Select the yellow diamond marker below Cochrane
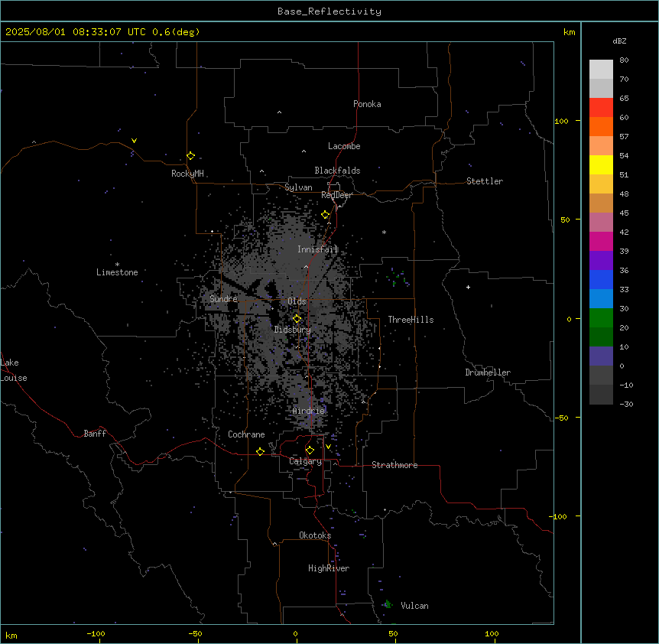 (x=260, y=451)
